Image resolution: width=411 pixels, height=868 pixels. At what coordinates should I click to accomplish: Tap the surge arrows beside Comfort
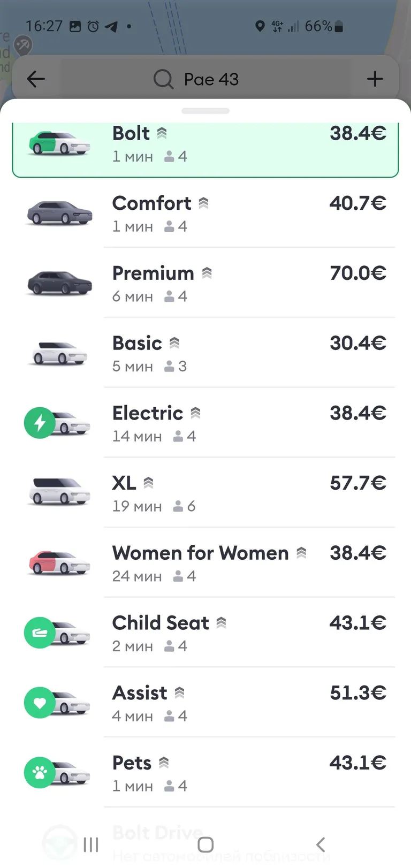(203, 203)
